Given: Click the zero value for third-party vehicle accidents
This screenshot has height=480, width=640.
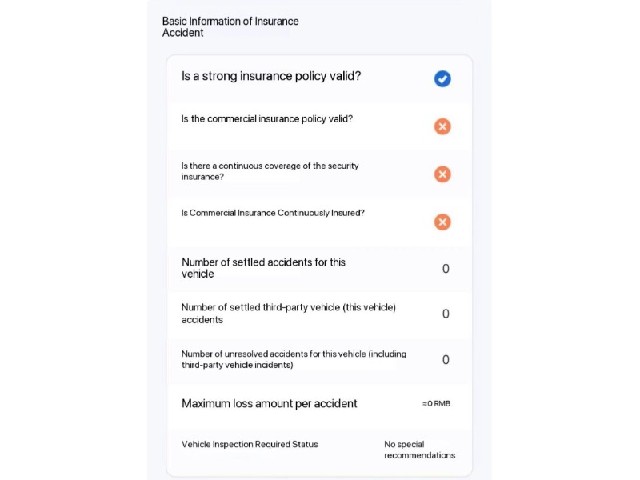Looking at the screenshot, I should (446, 313).
